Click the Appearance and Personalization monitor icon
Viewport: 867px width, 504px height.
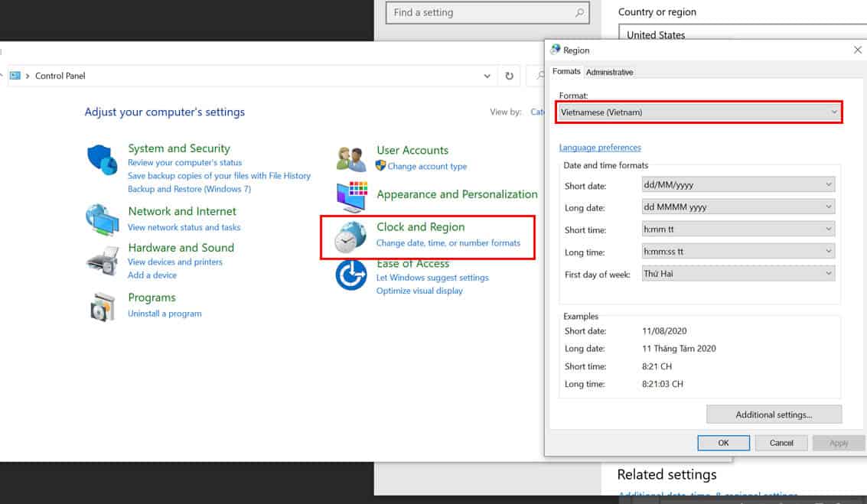coord(351,197)
